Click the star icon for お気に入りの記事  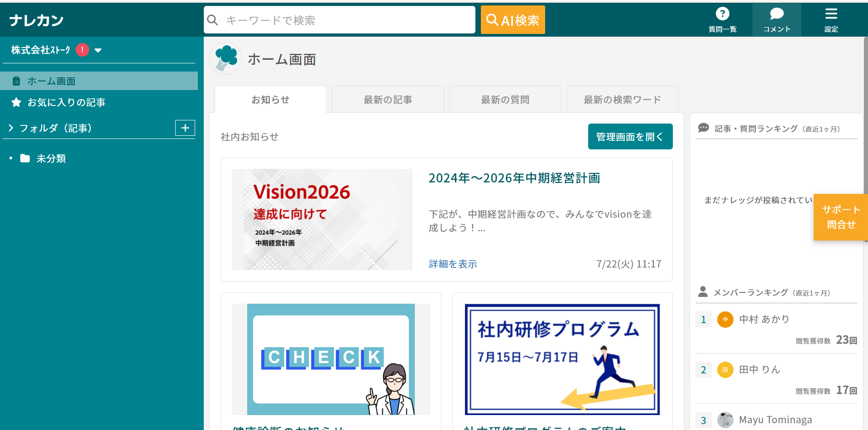pos(16,102)
